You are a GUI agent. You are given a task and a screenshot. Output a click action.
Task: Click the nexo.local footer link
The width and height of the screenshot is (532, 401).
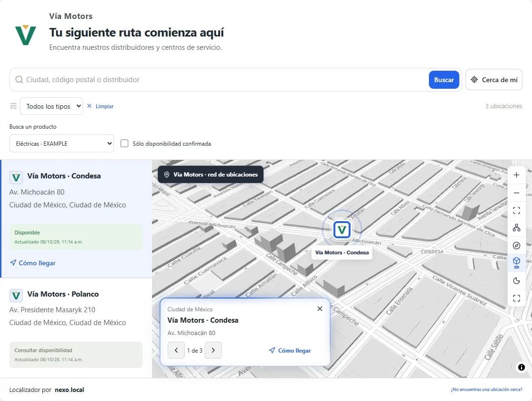(69, 390)
